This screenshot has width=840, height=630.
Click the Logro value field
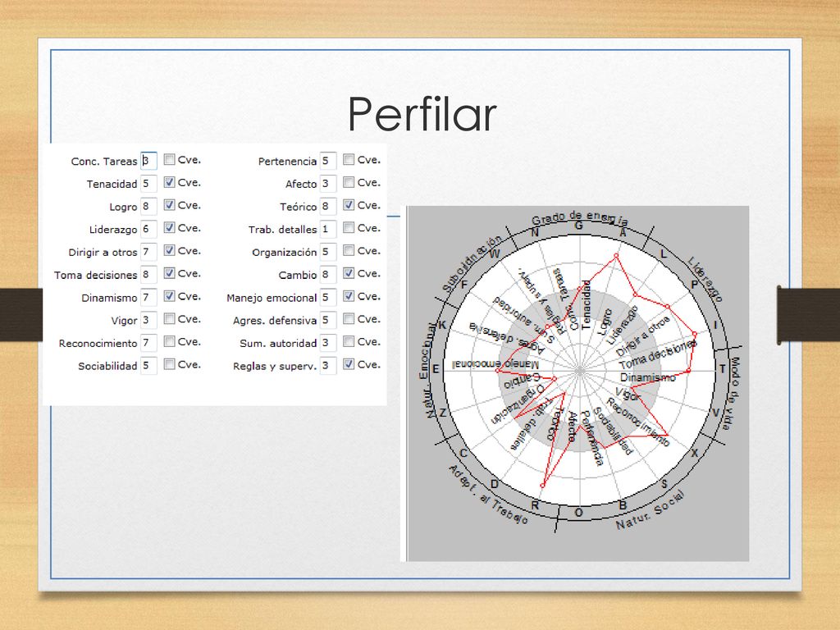click(x=148, y=206)
